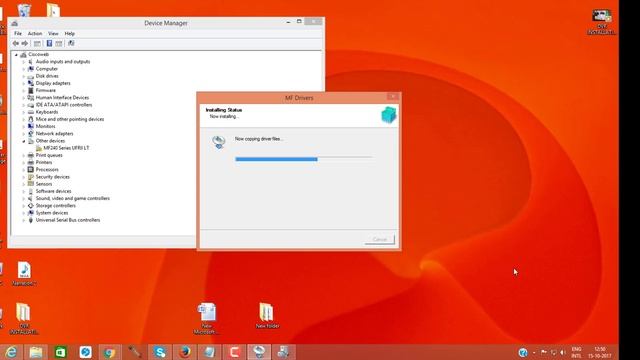Expand the Network adapters node

pyautogui.click(x=24, y=134)
